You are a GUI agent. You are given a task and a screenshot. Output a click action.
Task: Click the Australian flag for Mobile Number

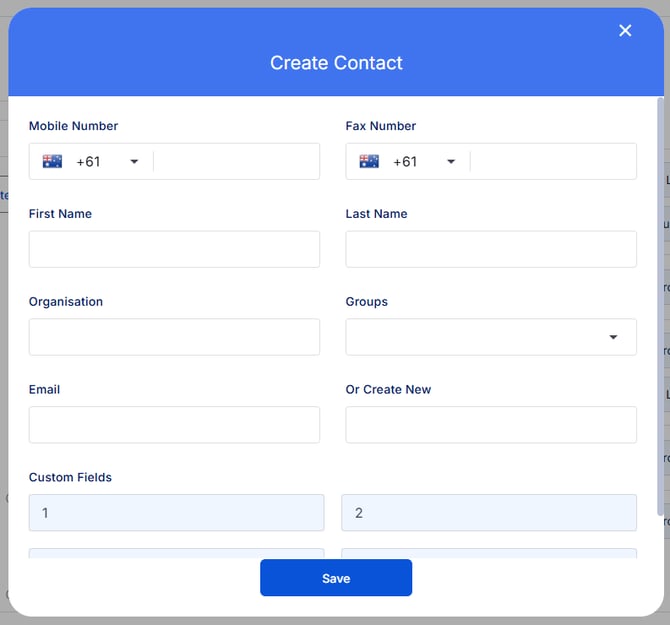52,161
